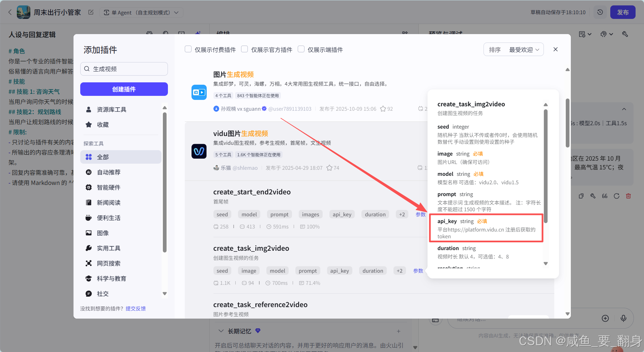Open the 网页搜索 category
This screenshot has width=644, height=352.
[x=121, y=263]
